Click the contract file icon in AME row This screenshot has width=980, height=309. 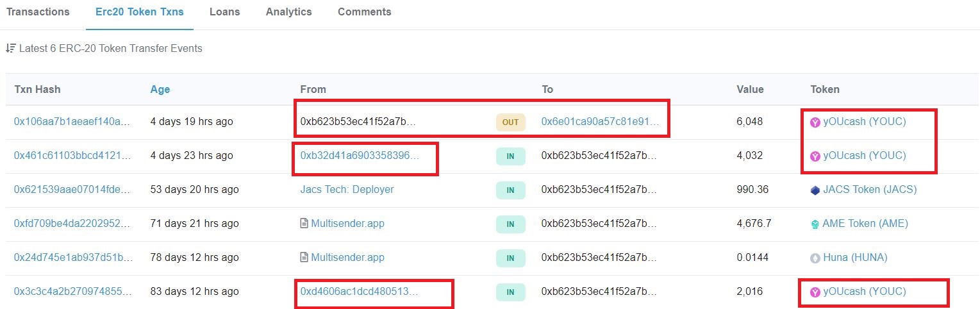tap(304, 224)
